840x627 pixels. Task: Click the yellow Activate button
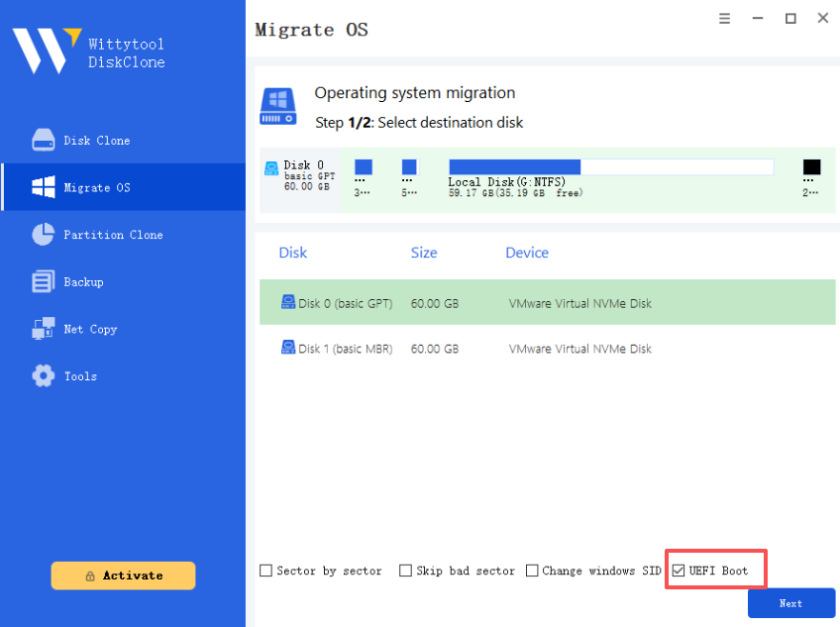(123, 575)
